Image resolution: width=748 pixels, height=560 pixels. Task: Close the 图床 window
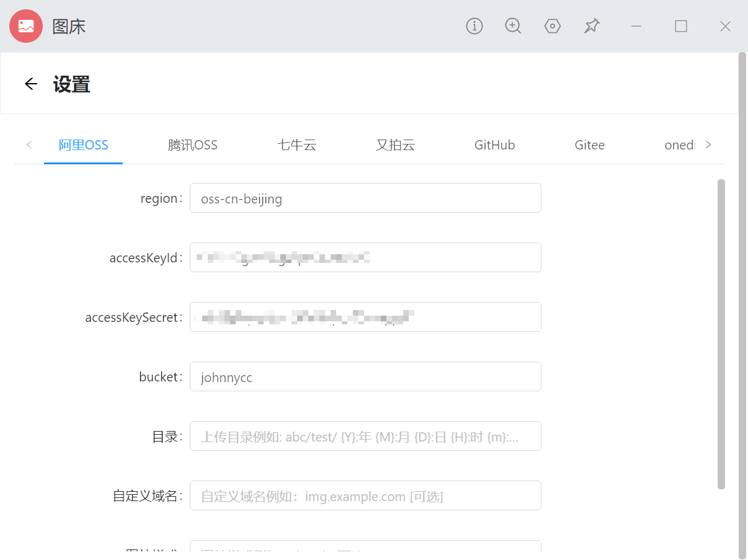(725, 26)
